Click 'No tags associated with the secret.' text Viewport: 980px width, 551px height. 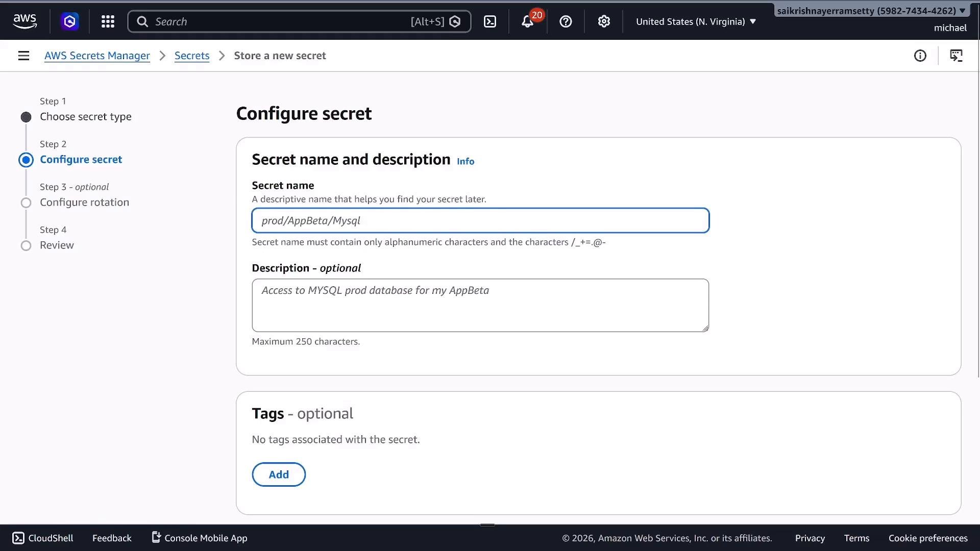pos(335,440)
